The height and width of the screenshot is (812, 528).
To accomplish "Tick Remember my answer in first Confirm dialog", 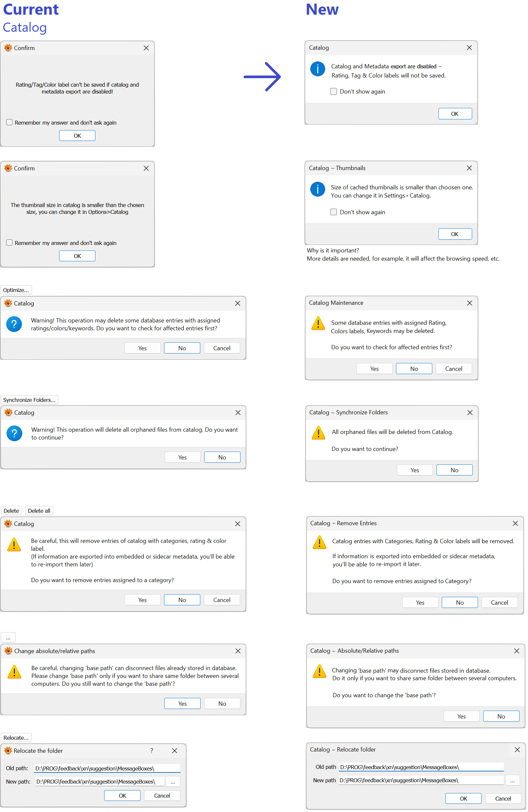I will point(9,122).
